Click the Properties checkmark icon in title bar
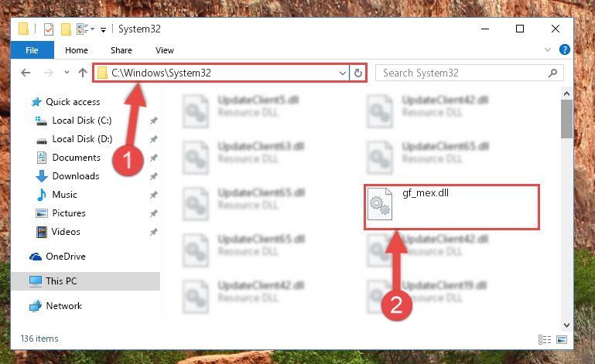The width and height of the screenshot is (595, 364). point(49,29)
